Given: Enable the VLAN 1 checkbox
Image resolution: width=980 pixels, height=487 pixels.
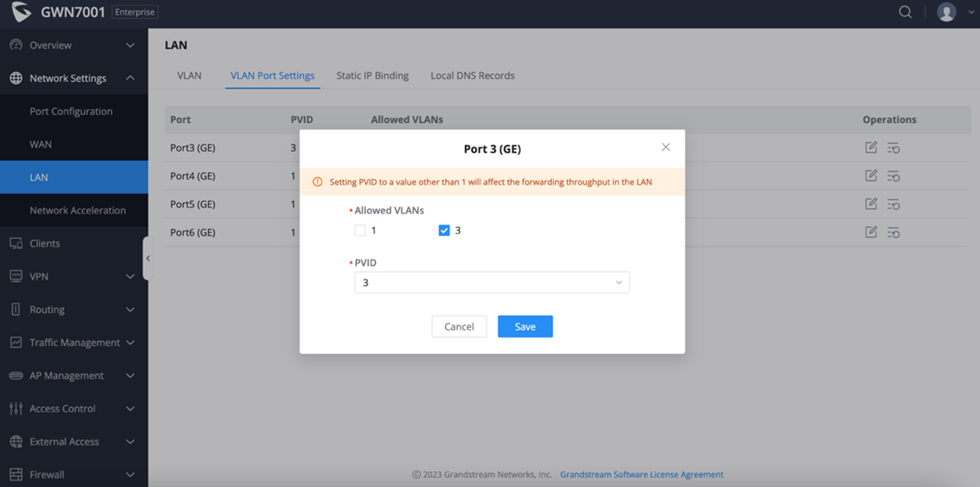Looking at the screenshot, I should click(360, 230).
